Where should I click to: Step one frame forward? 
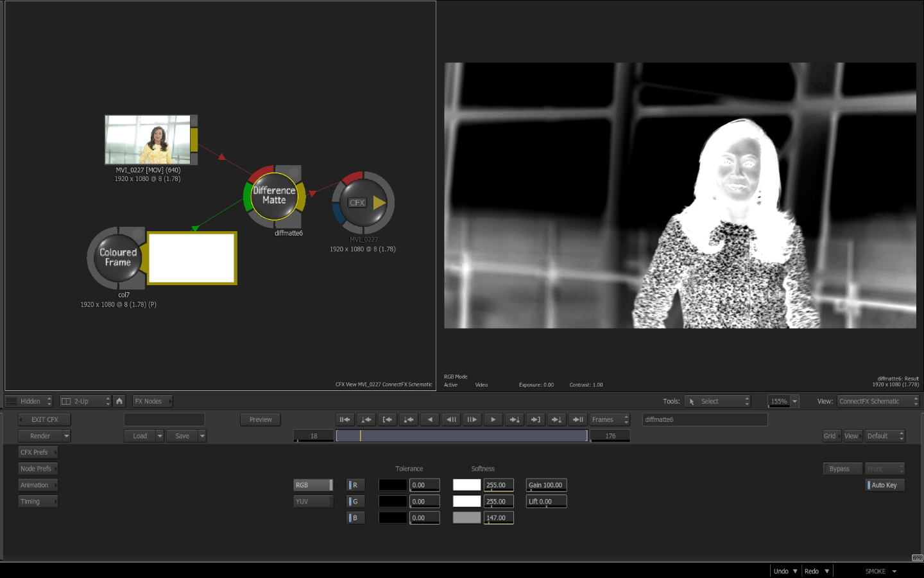[472, 419]
